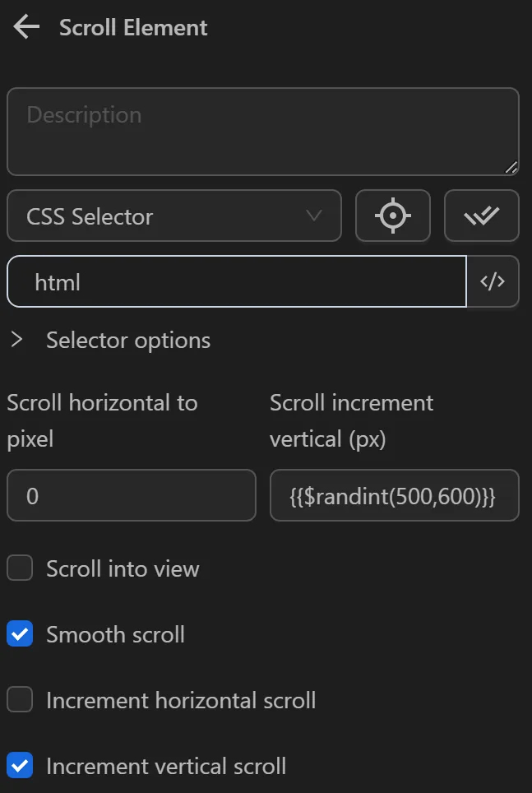Image resolution: width=532 pixels, height=793 pixels.
Task: Click the randint vertical increment field
Action: (x=394, y=495)
